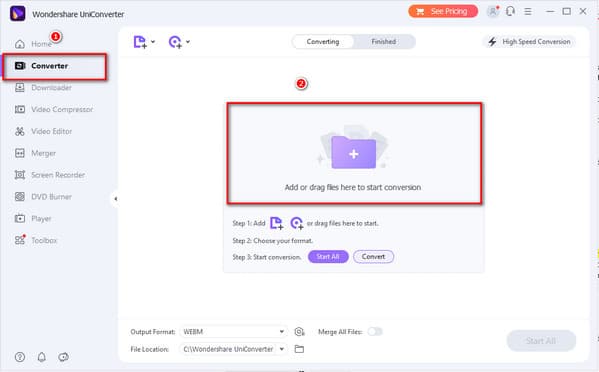
Task: Open Player label
Action: click(x=41, y=218)
